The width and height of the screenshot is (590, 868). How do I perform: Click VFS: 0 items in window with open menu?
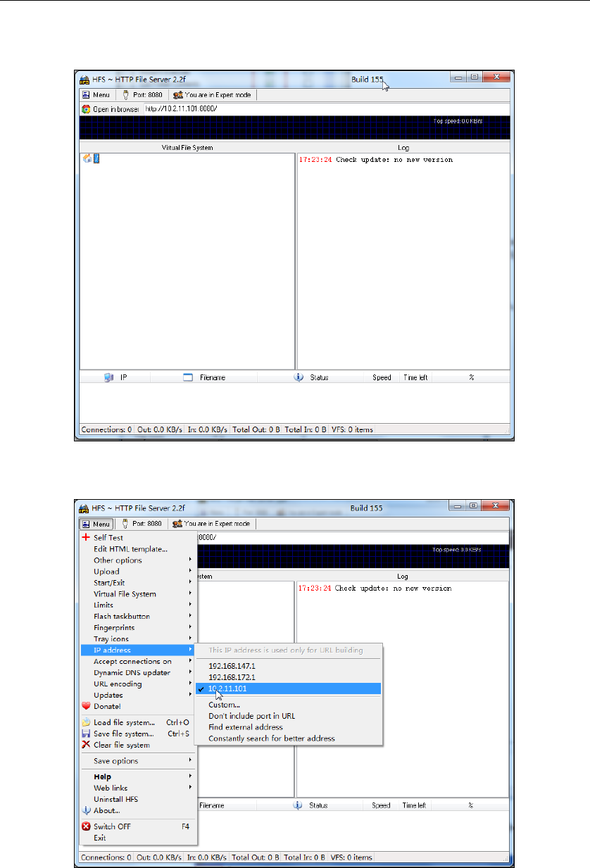point(351,857)
